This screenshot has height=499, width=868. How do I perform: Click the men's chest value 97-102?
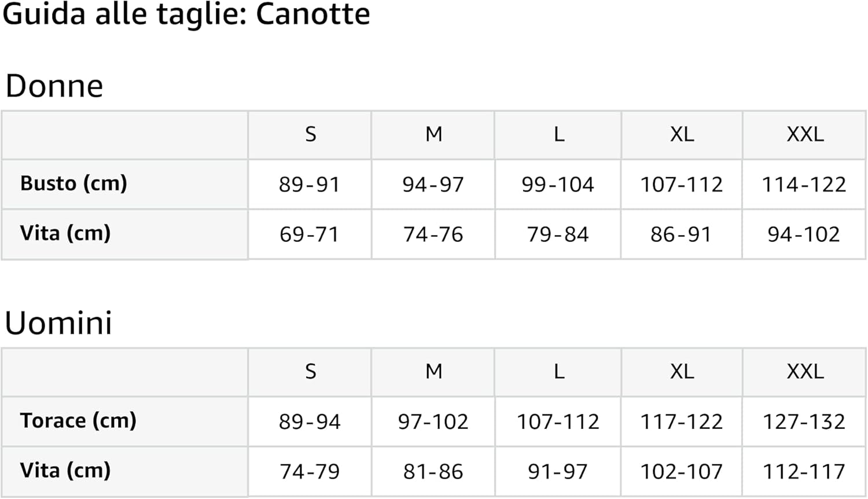[x=433, y=422]
